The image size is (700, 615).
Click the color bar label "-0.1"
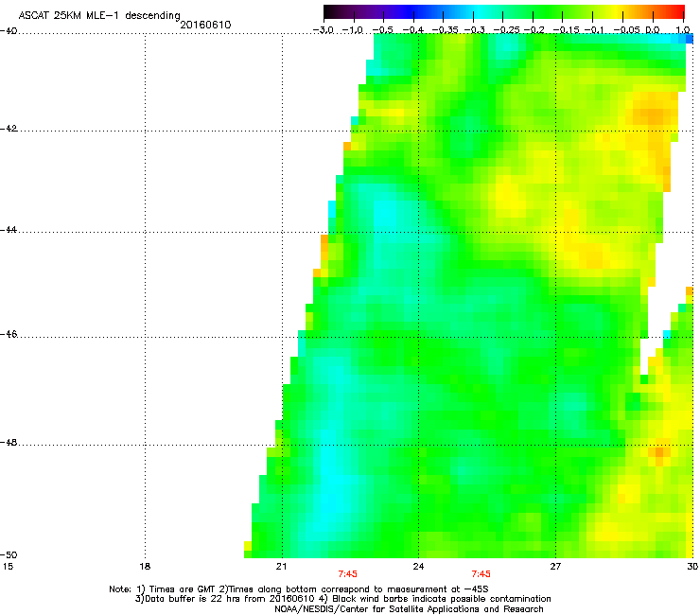(x=593, y=30)
